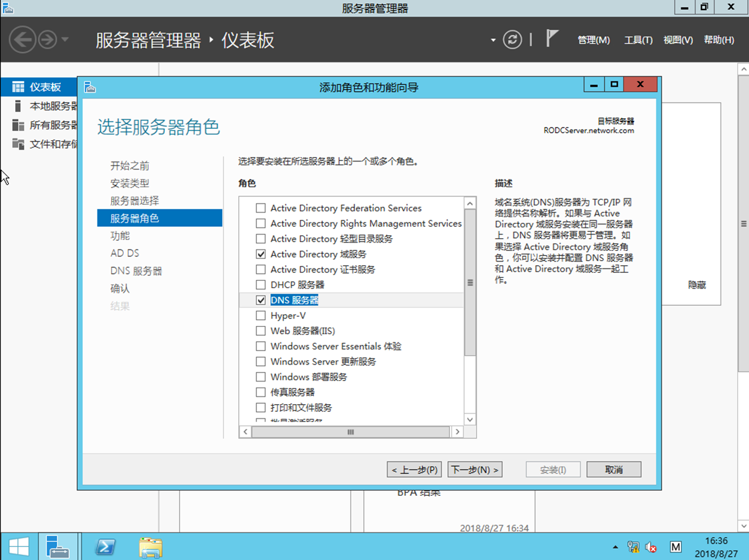The width and height of the screenshot is (749, 560).
Task: Click the muted volume tray icon
Action: (x=651, y=547)
